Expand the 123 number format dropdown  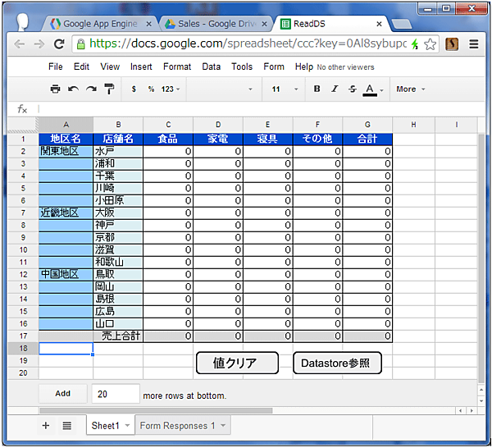point(171,89)
